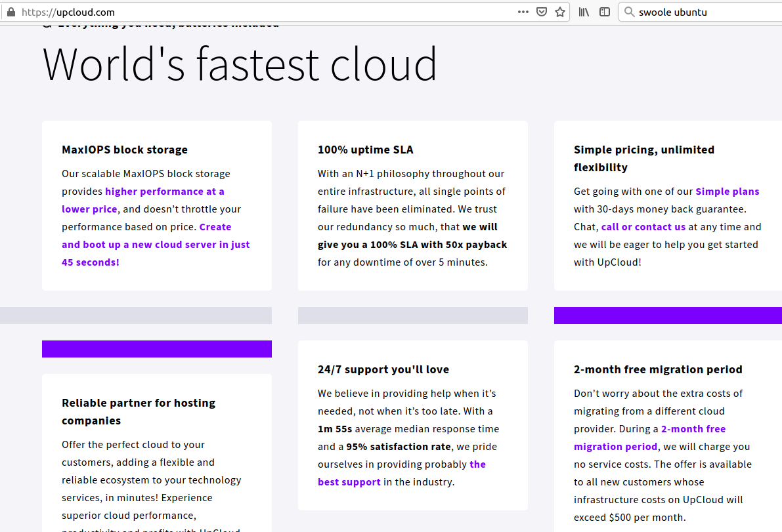The image size is (782, 532).
Task: Follow the "Create and boot up" server link
Action: (156, 245)
